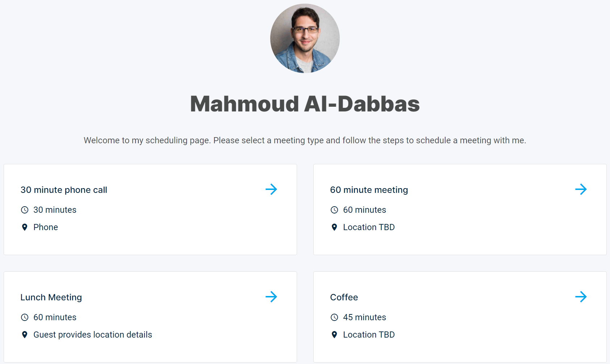610x364 pixels.
Task: Click location pin in Coffee card
Action: point(334,335)
